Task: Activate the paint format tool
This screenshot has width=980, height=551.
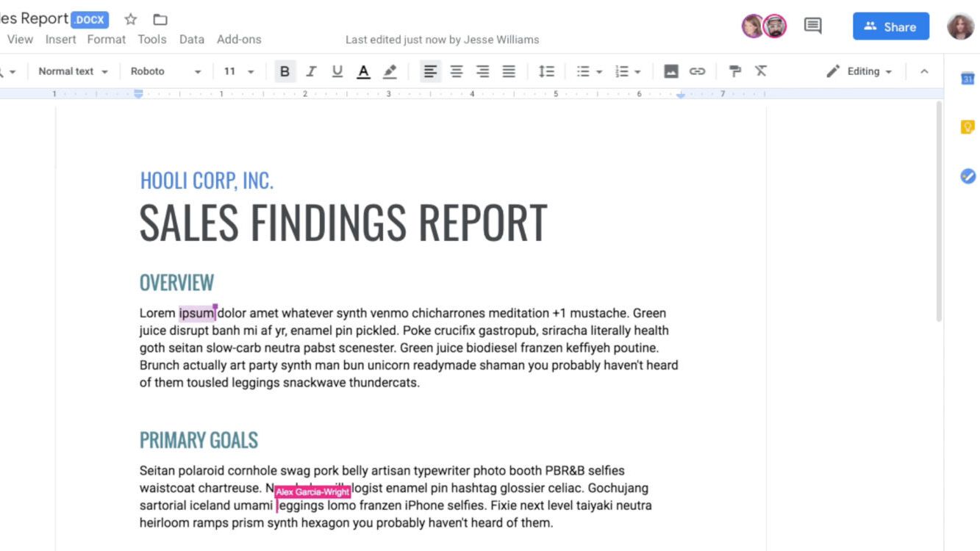Action: (x=734, y=71)
